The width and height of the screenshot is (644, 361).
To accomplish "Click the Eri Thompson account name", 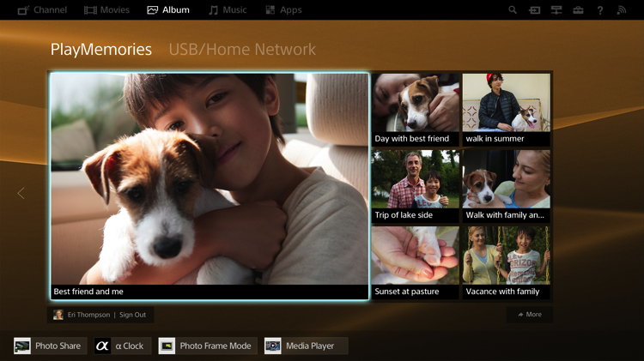I will coord(88,315).
